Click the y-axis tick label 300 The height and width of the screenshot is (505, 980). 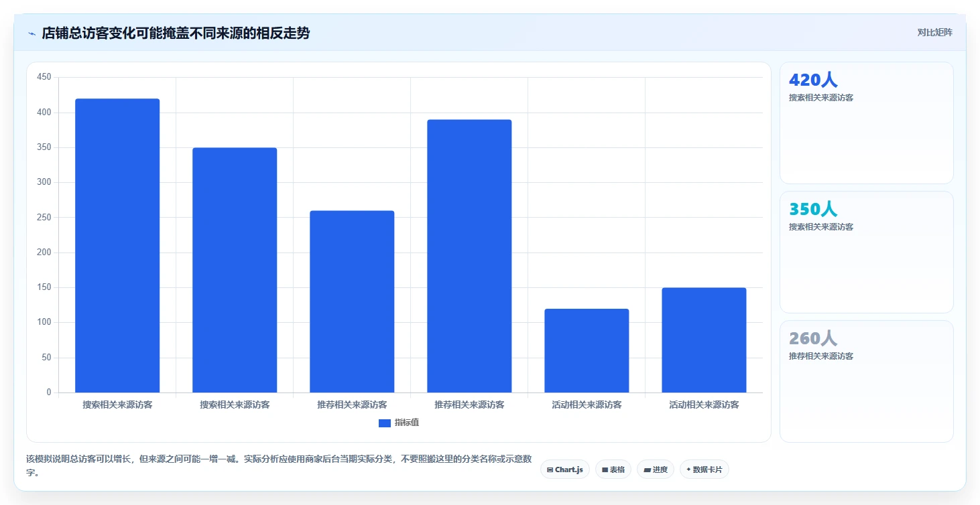(44, 182)
